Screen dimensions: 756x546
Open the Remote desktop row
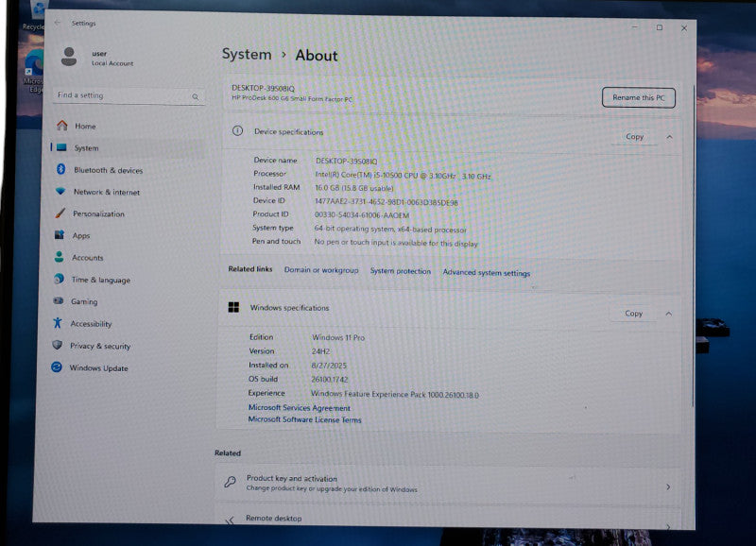coord(448,518)
